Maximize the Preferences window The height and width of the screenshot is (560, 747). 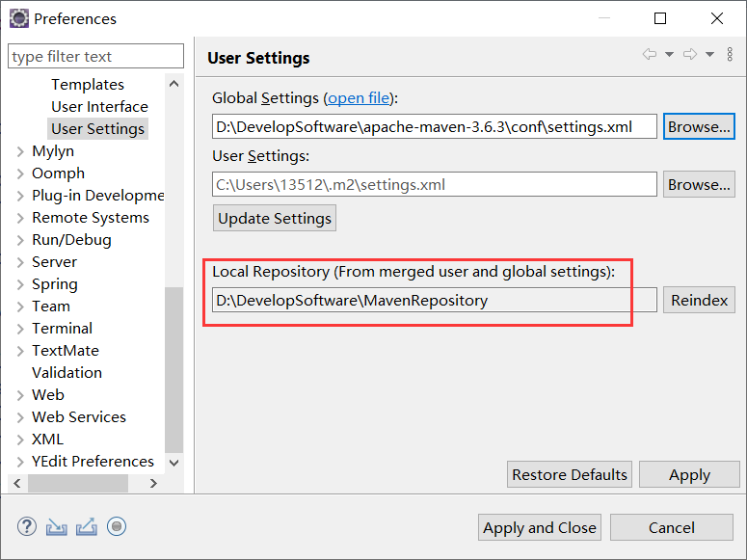660,18
